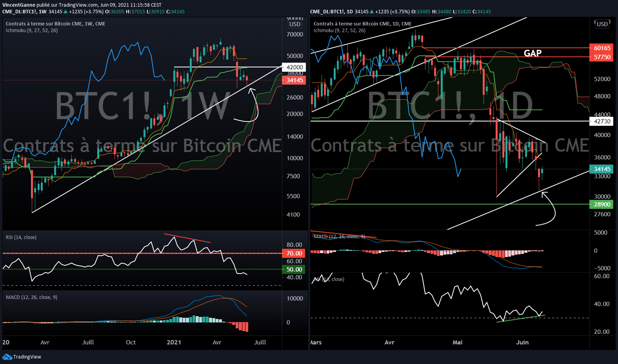Click the white 42000 price label

294,67
